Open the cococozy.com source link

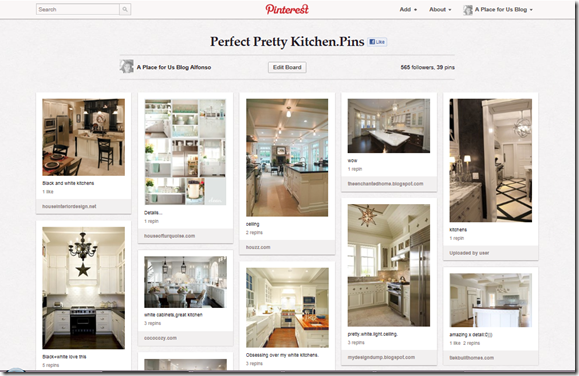160,338
